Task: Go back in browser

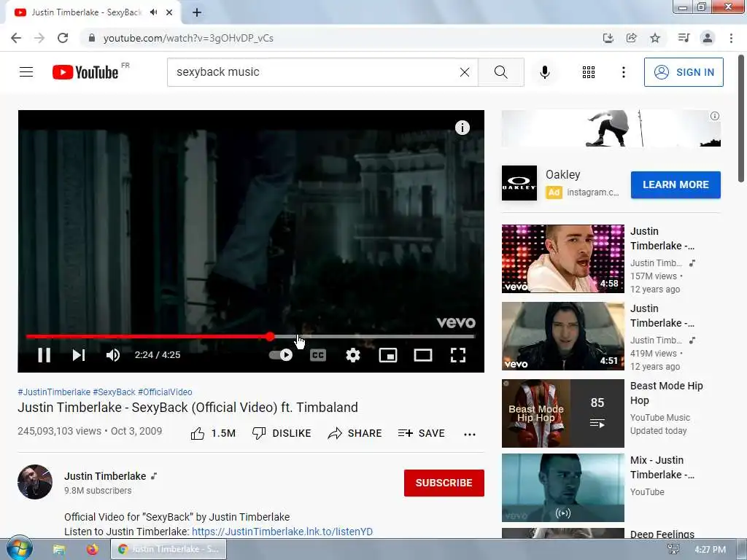Action: (x=16, y=38)
